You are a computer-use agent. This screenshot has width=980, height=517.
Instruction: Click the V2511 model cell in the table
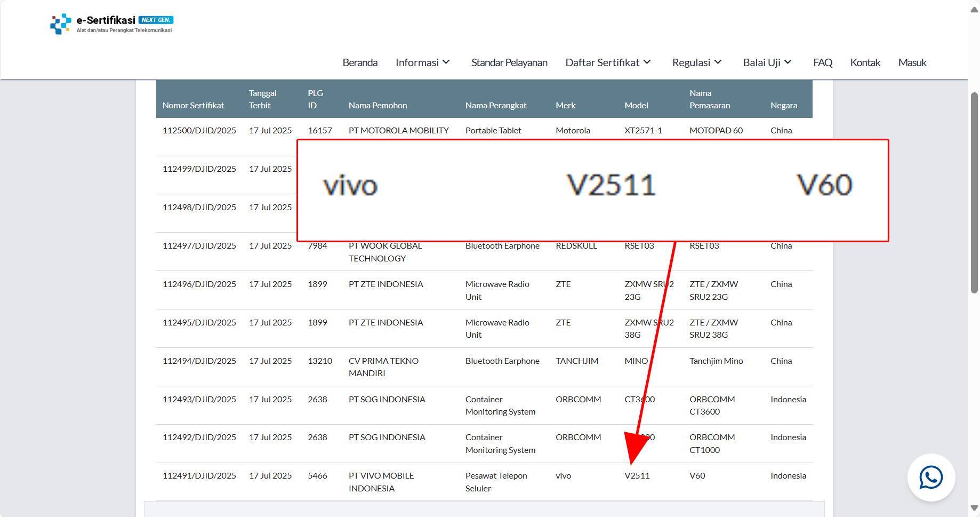(637, 475)
